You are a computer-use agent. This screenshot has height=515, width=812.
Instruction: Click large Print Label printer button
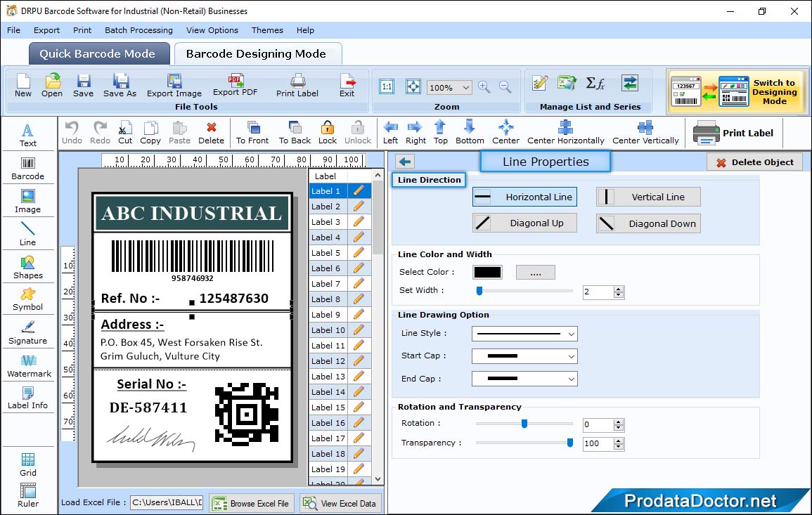(734, 133)
